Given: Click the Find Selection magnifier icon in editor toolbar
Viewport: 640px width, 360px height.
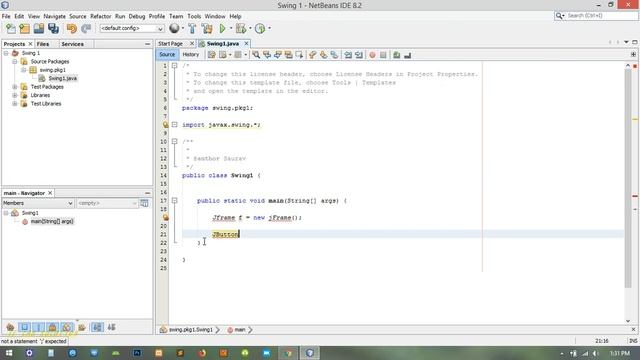Looking at the screenshot, I should coord(256,55).
